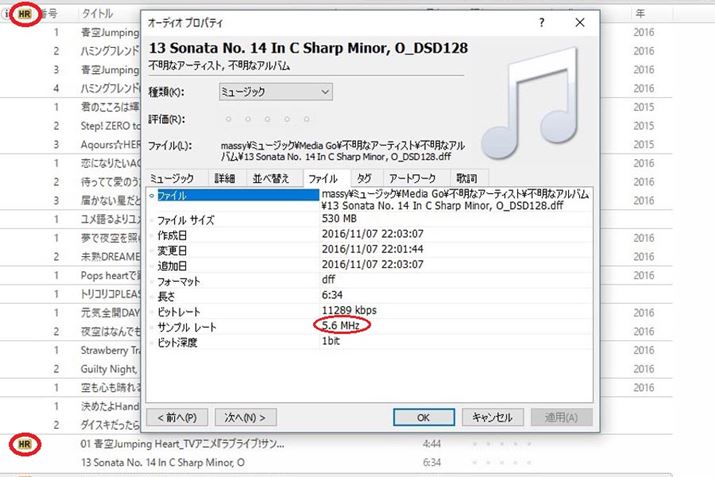This screenshot has height=477, width=715.
Task: Click the rating dots on Sonata list row
Action: click(x=502, y=462)
